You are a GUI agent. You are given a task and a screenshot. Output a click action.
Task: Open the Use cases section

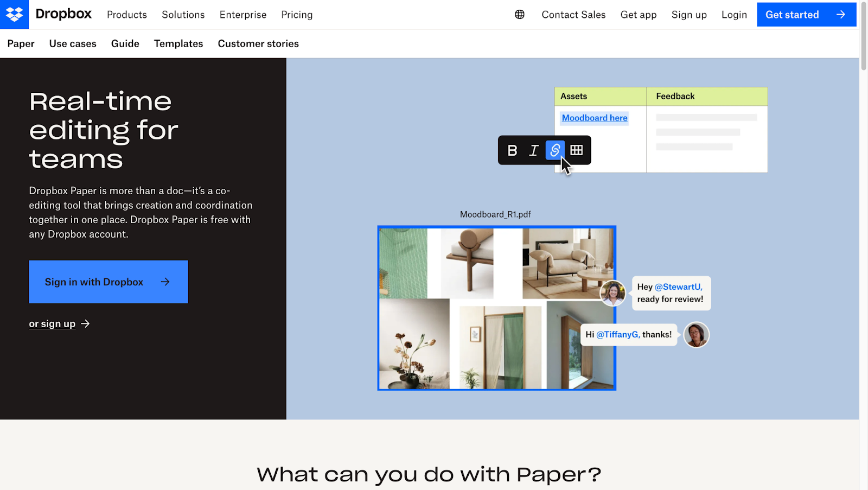click(73, 43)
